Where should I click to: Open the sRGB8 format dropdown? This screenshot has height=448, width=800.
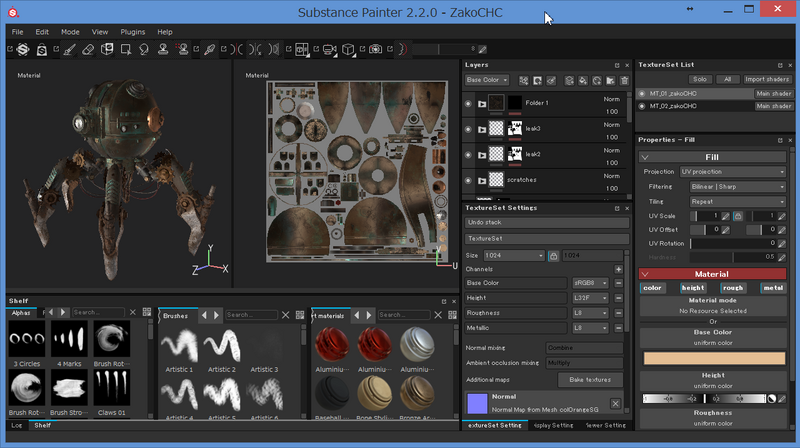[x=590, y=283]
